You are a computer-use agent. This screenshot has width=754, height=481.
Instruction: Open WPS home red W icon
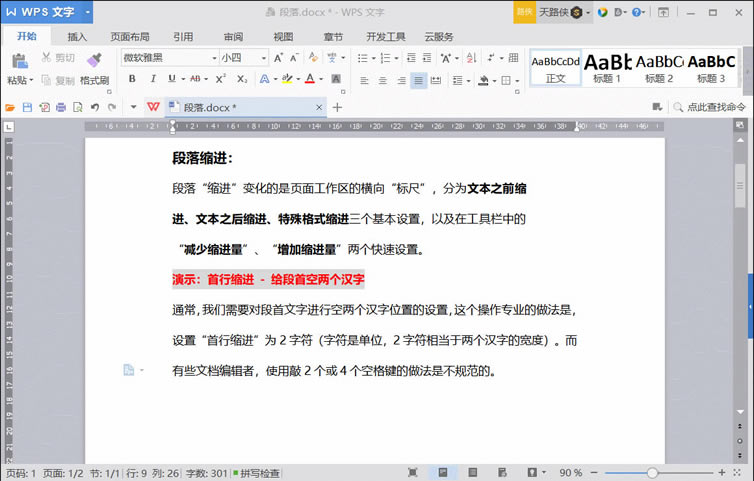(153, 107)
